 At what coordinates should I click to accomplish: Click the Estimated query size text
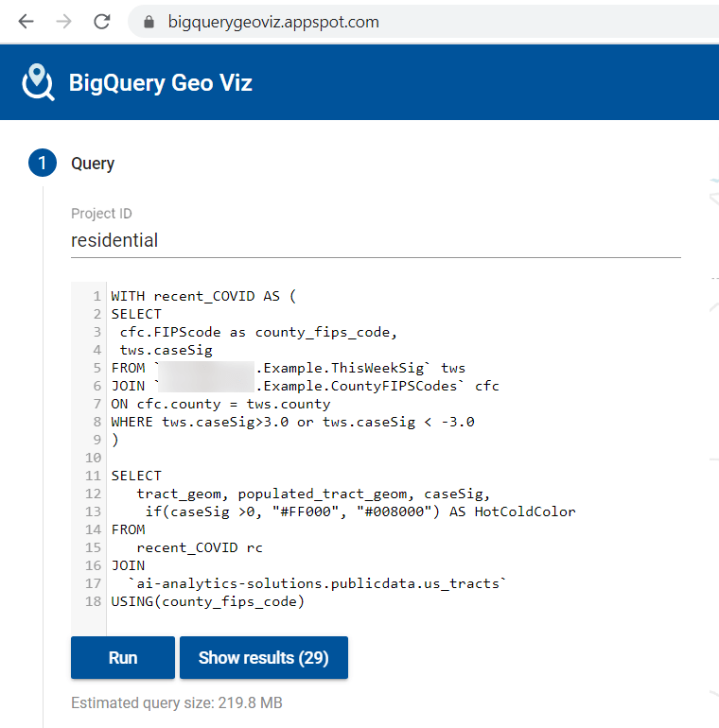pyautogui.click(x=176, y=703)
